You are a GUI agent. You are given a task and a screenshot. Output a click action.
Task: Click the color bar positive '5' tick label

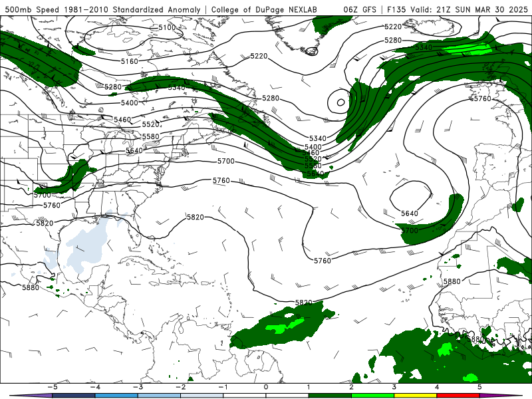point(479,387)
